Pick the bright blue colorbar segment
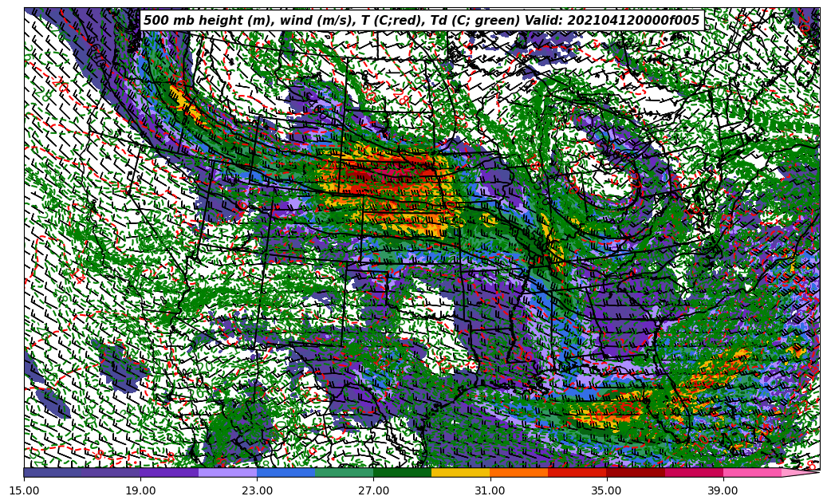Screen dimensions: 827x504 [286, 472]
